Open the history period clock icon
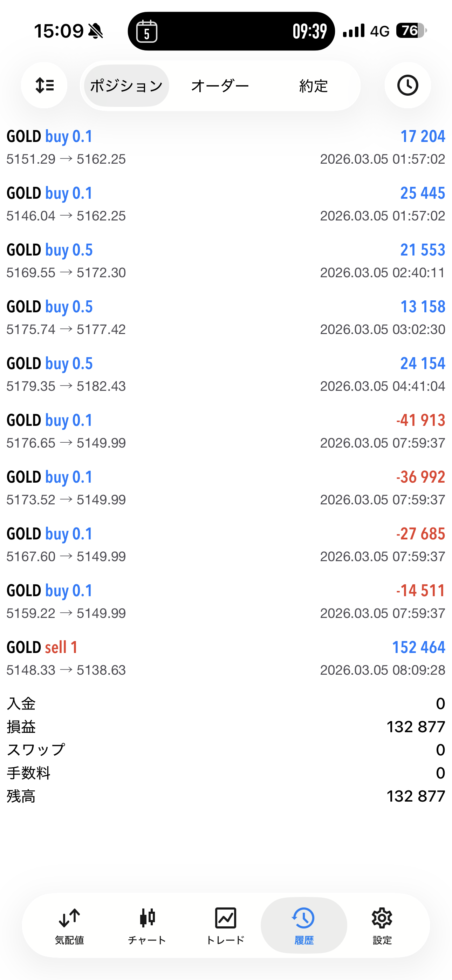This screenshot has width=452, height=980. pos(408,85)
